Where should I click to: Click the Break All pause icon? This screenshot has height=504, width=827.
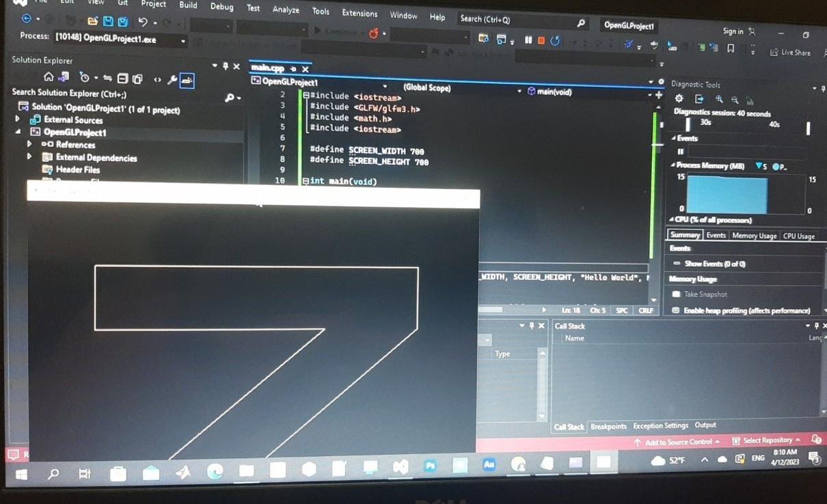[528, 40]
